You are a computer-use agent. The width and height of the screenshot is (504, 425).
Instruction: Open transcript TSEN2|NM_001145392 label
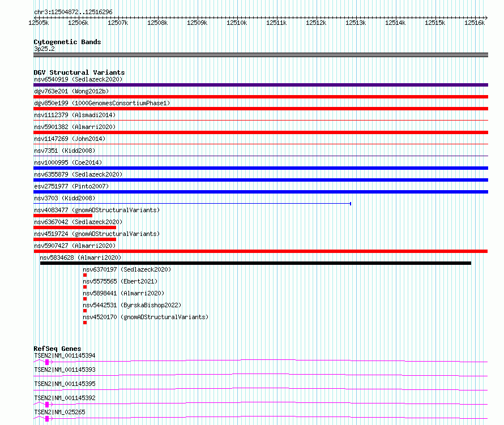(x=65, y=398)
